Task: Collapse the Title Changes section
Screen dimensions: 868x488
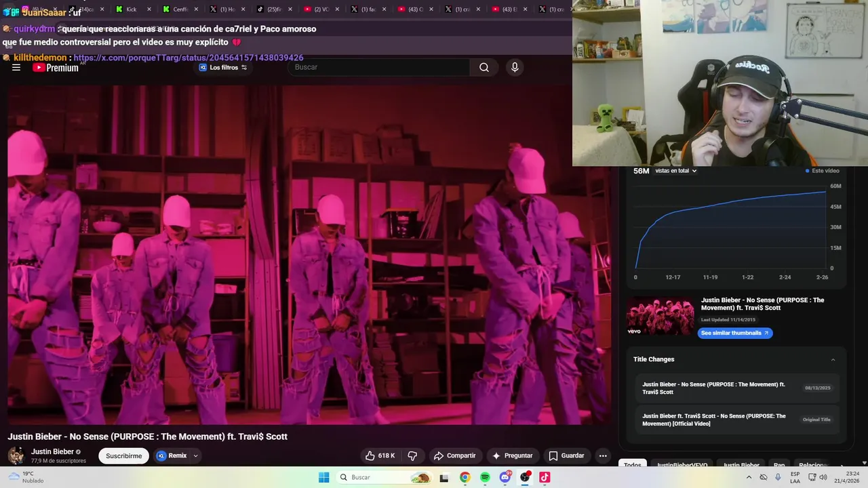Action: click(833, 359)
